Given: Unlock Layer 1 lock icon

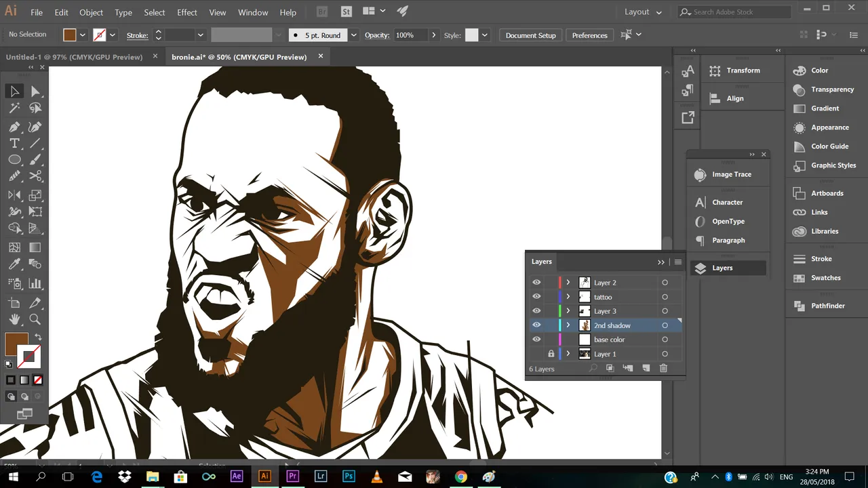Looking at the screenshot, I should pos(551,354).
